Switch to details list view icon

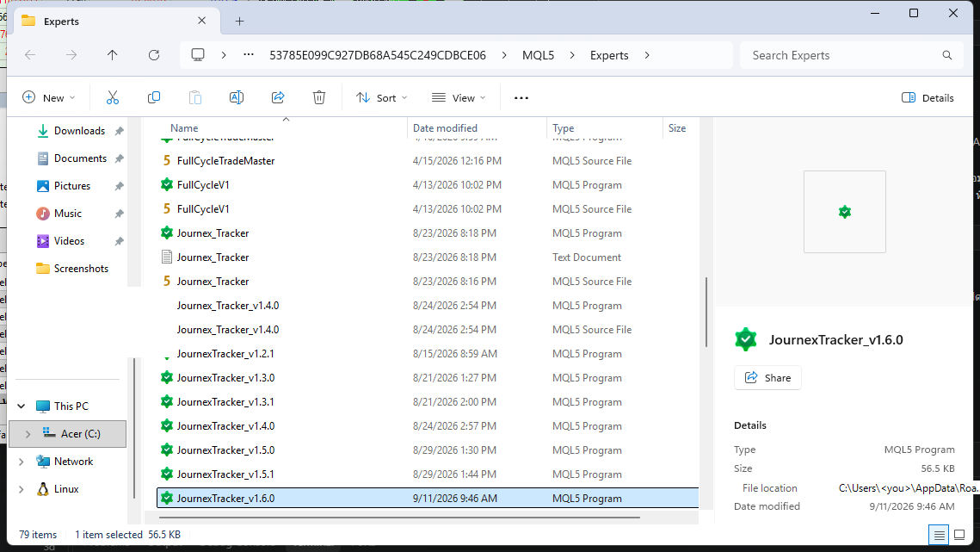pyautogui.click(x=939, y=535)
